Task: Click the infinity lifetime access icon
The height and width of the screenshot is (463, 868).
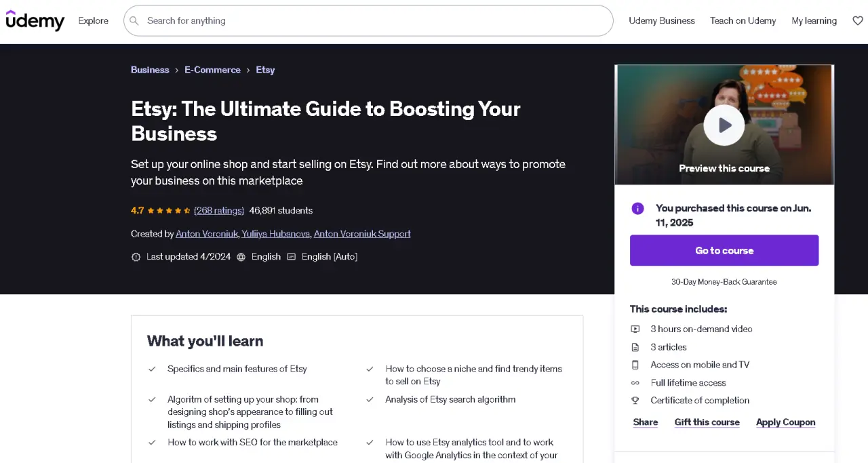Action: click(635, 383)
